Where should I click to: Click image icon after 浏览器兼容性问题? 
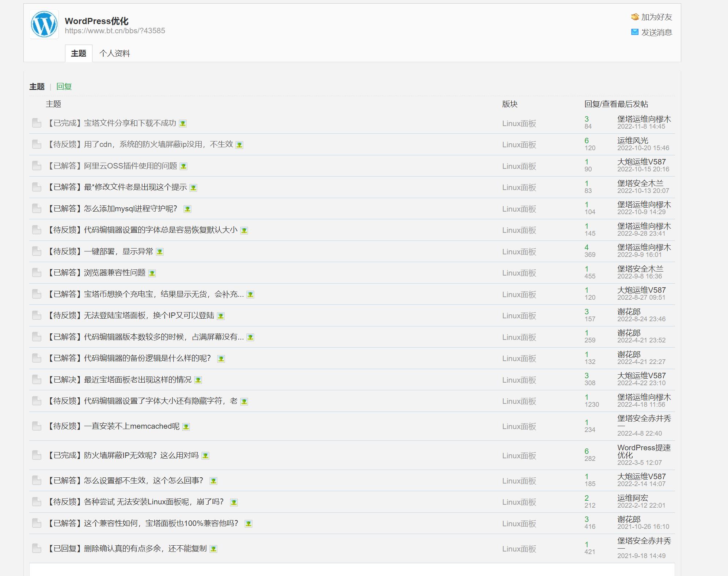(x=152, y=273)
